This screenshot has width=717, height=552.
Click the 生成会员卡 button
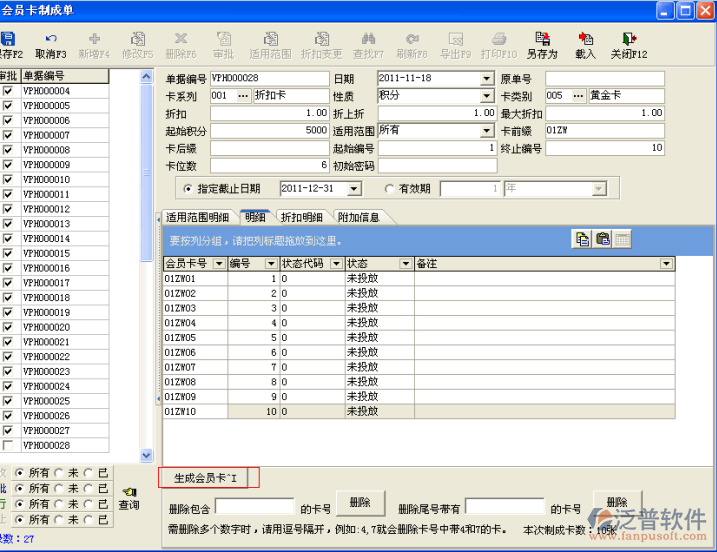coord(209,477)
